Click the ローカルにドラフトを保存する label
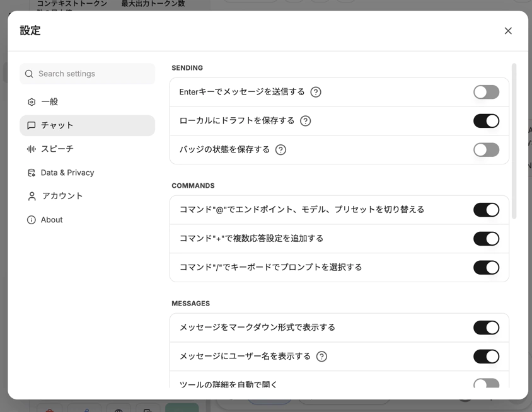The height and width of the screenshot is (412, 532). (237, 121)
